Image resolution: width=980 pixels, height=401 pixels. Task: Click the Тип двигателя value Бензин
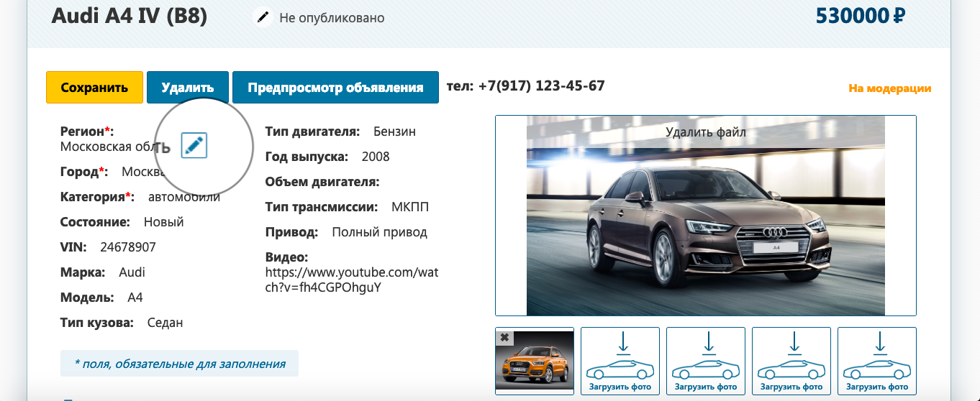[x=394, y=132]
